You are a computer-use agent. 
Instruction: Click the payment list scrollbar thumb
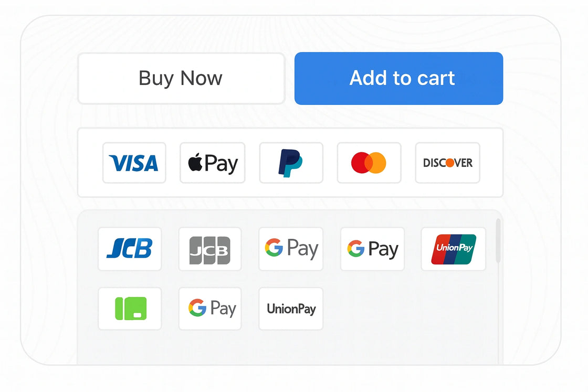(x=498, y=240)
